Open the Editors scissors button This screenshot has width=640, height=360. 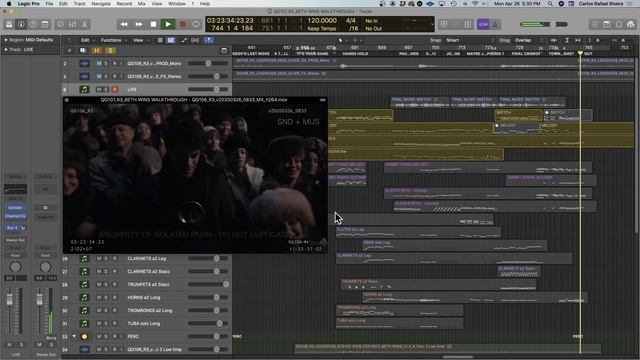[84, 24]
